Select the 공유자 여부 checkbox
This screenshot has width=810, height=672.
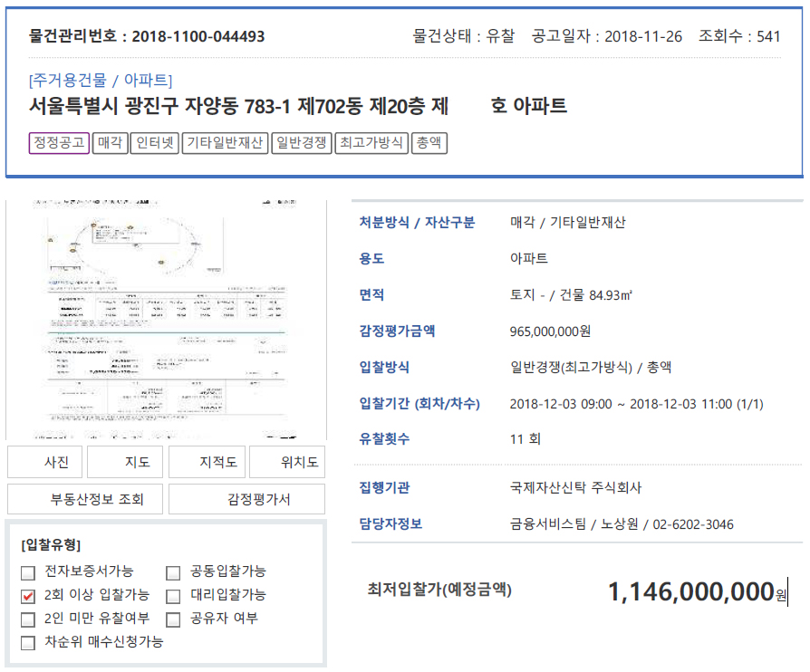(174, 619)
